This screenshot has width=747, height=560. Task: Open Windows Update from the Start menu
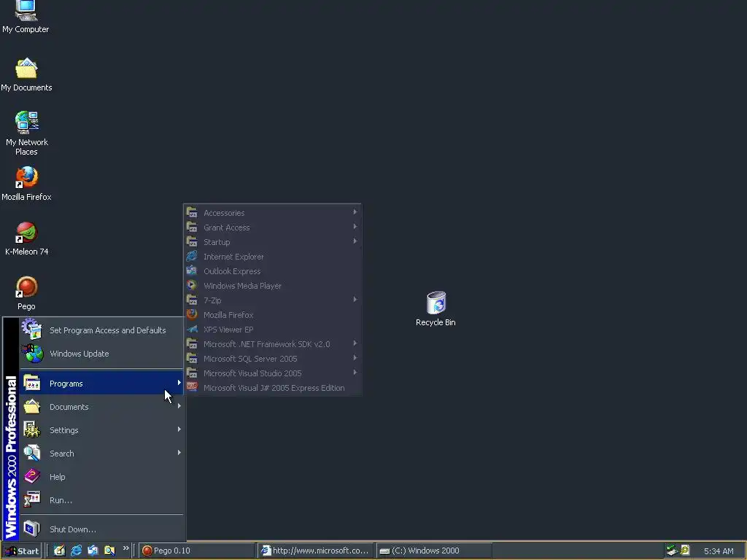[101, 354]
